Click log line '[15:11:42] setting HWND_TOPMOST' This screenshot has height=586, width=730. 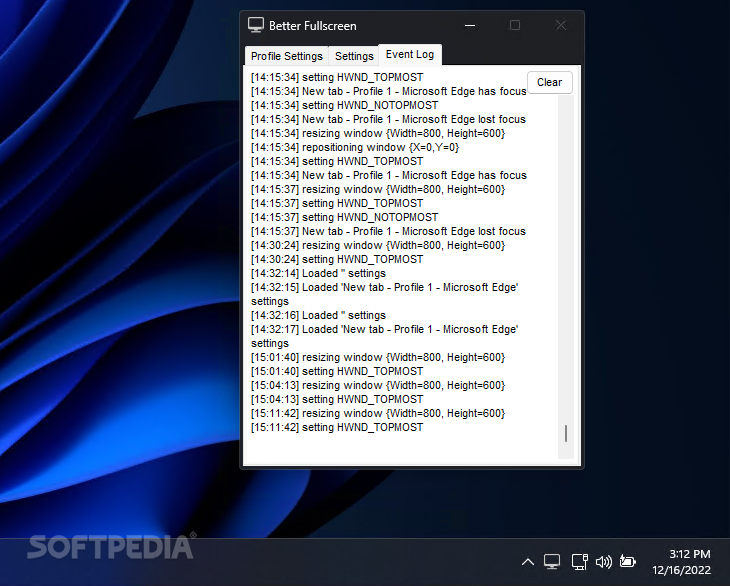tap(337, 427)
